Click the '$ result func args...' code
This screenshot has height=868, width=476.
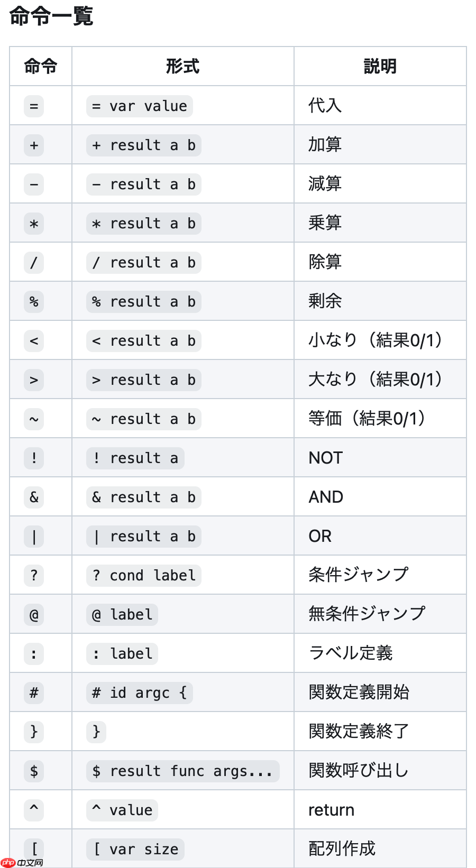tap(182, 771)
